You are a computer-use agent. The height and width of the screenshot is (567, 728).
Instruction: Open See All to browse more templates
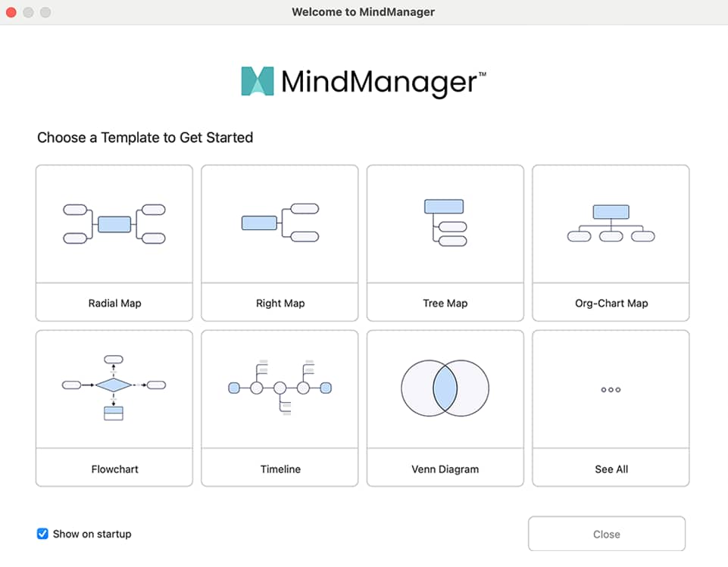[x=611, y=409]
